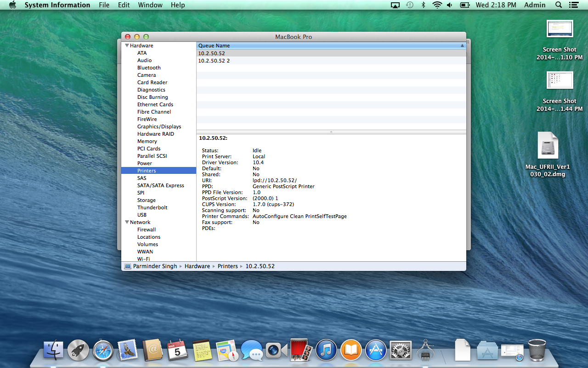This screenshot has width=588, height=368.
Task: Open Calendar icon in the Dock
Action: (177, 351)
